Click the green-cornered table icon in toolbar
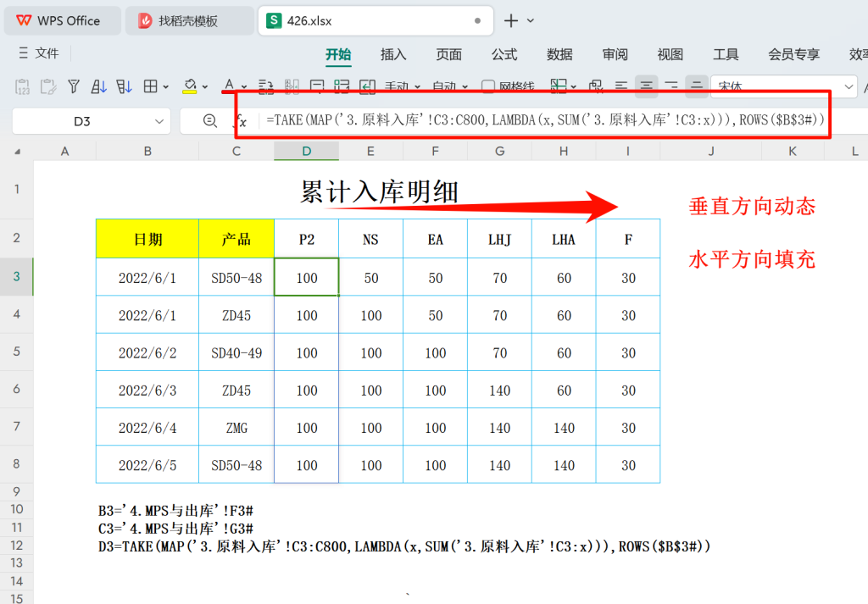 click(342, 86)
